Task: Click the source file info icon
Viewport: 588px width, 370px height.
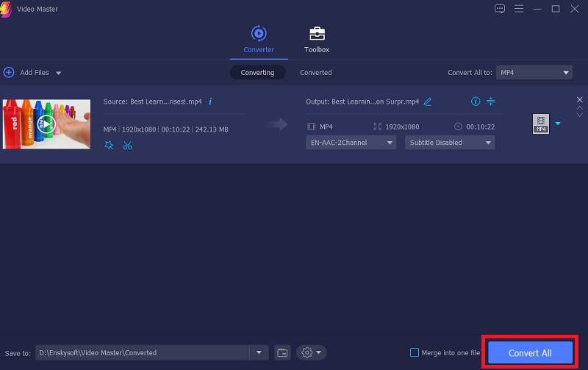Action: (x=211, y=102)
